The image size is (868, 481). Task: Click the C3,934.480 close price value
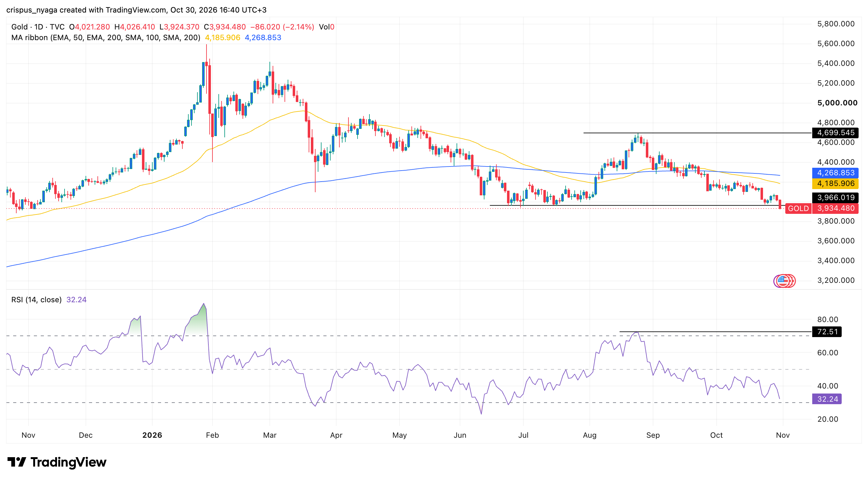point(225,27)
